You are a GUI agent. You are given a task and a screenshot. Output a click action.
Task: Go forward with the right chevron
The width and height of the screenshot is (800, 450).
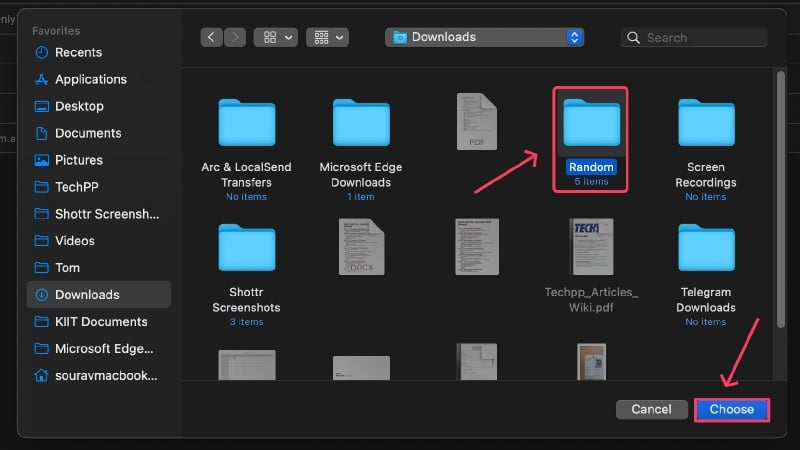[235, 37]
